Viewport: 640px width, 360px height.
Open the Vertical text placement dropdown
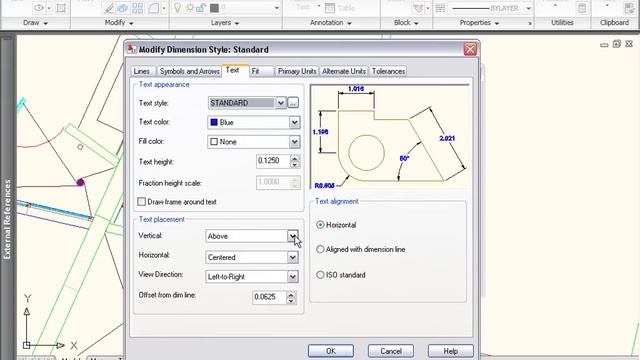pyautogui.click(x=292, y=236)
